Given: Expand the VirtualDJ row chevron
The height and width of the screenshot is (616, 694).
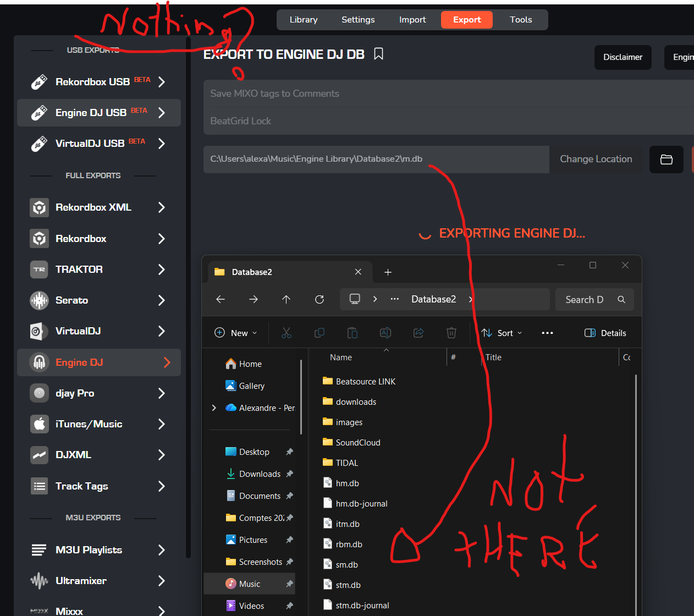Looking at the screenshot, I should 162,331.
